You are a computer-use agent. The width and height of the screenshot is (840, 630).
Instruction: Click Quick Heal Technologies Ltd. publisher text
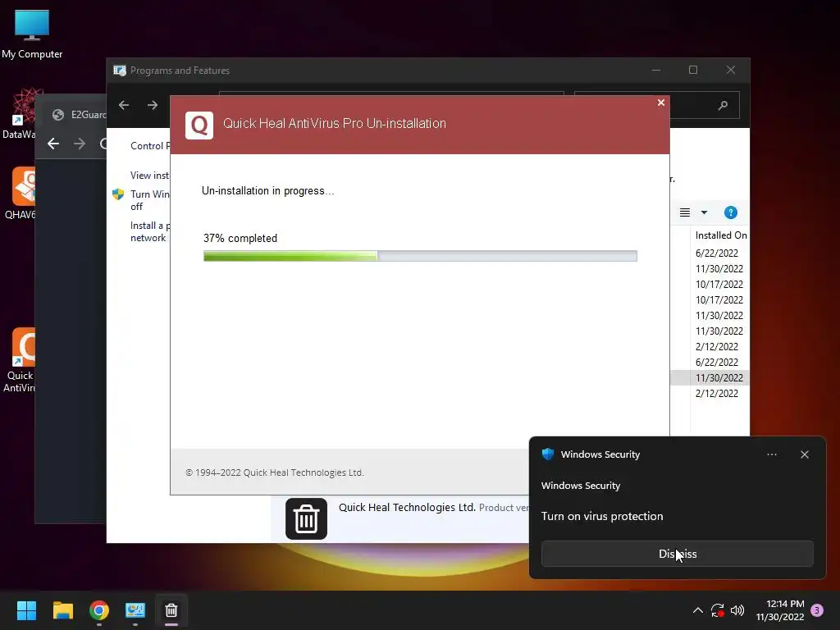pos(407,507)
